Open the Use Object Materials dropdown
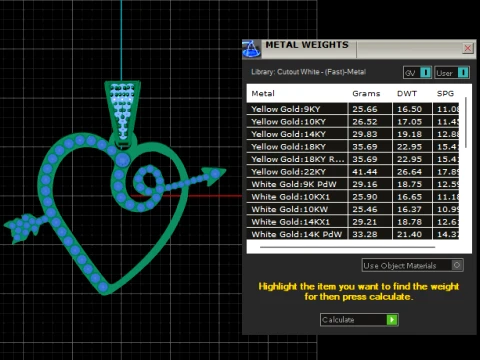 tap(412, 265)
